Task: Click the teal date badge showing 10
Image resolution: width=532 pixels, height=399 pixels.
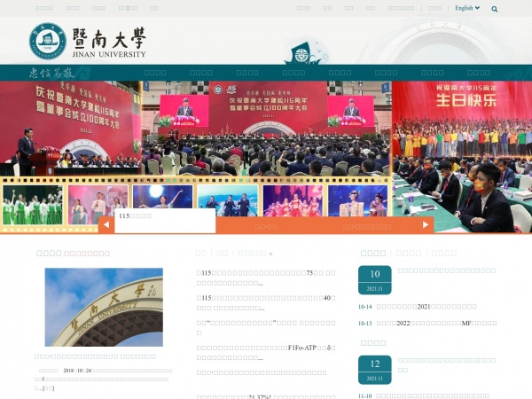Action: click(374, 279)
